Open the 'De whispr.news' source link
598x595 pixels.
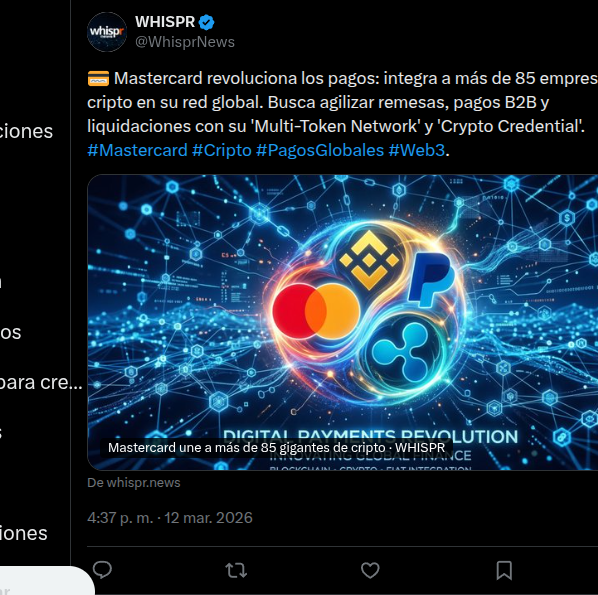coord(134,483)
